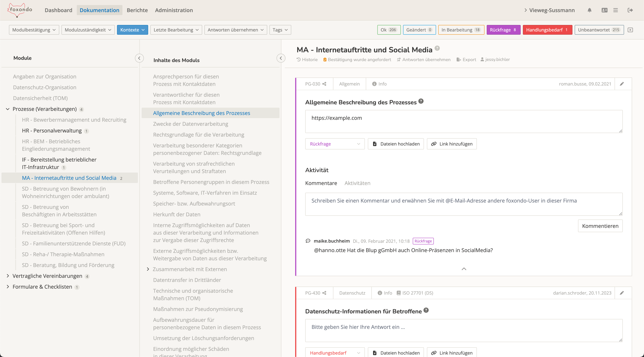Click the notification bell icon
The image size is (644, 357).
click(x=590, y=10)
